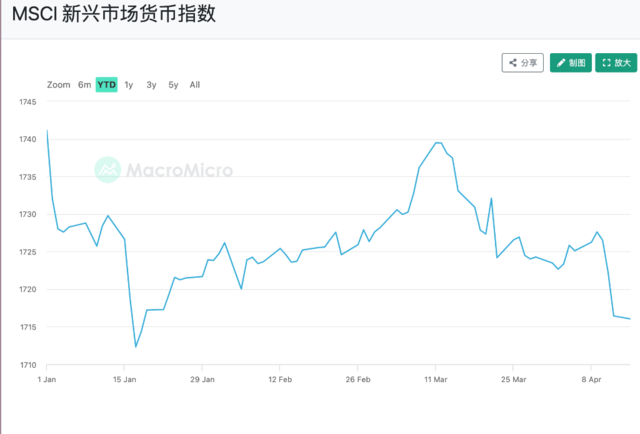
Task: Click the MSCI 新兴市场货币指数 chart title
Action: [112, 17]
